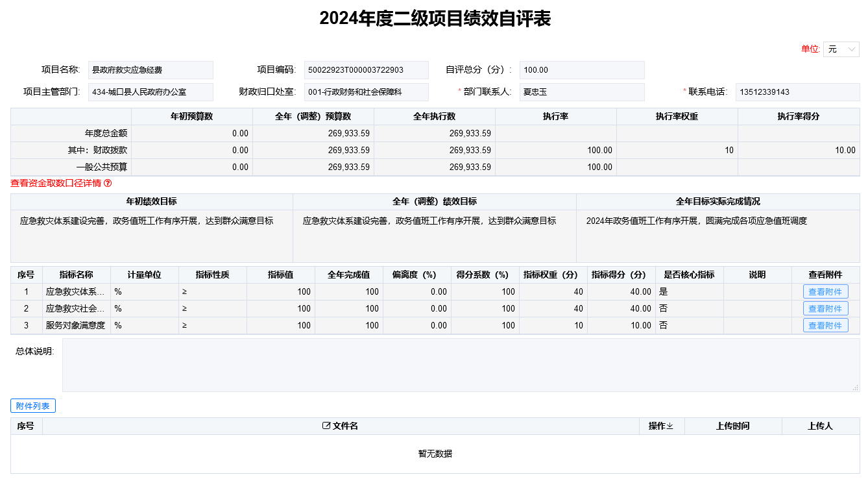Open the 附件列表 button
The width and height of the screenshot is (868, 479).
point(33,406)
